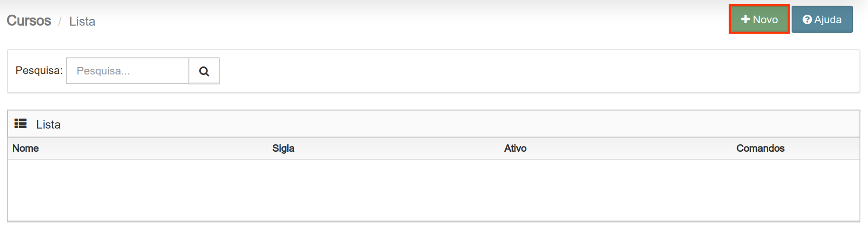Click the list icon in the Lista panel header
Screen dimensions: 868x231
(x=20, y=124)
